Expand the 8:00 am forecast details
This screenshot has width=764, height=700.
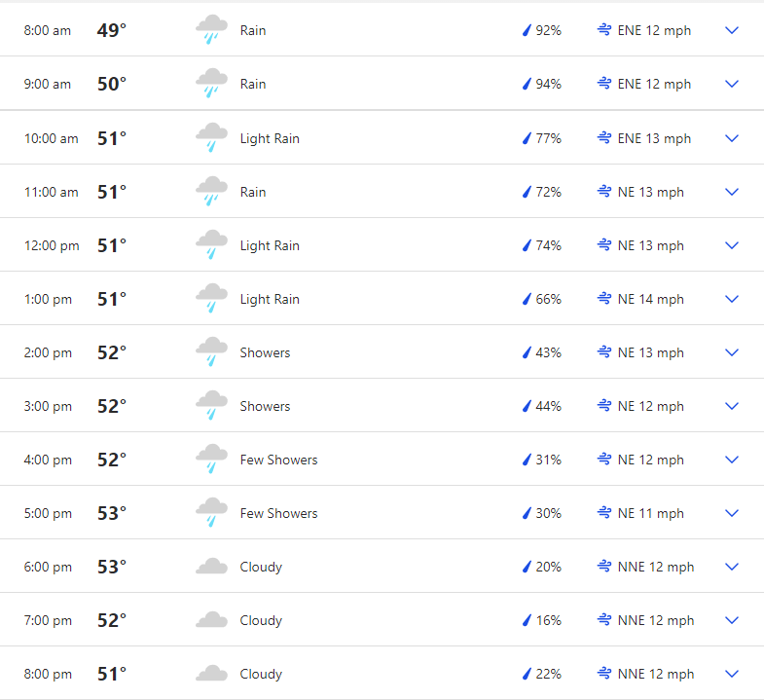732,30
